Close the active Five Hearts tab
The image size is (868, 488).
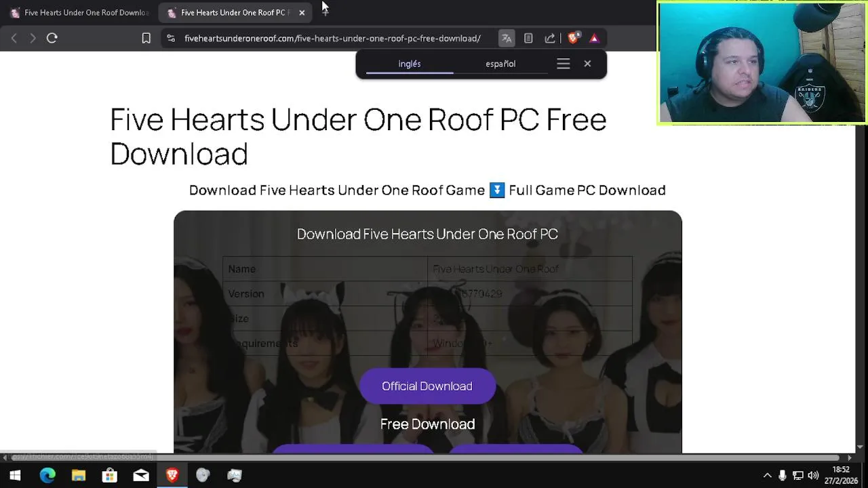pos(302,12)
